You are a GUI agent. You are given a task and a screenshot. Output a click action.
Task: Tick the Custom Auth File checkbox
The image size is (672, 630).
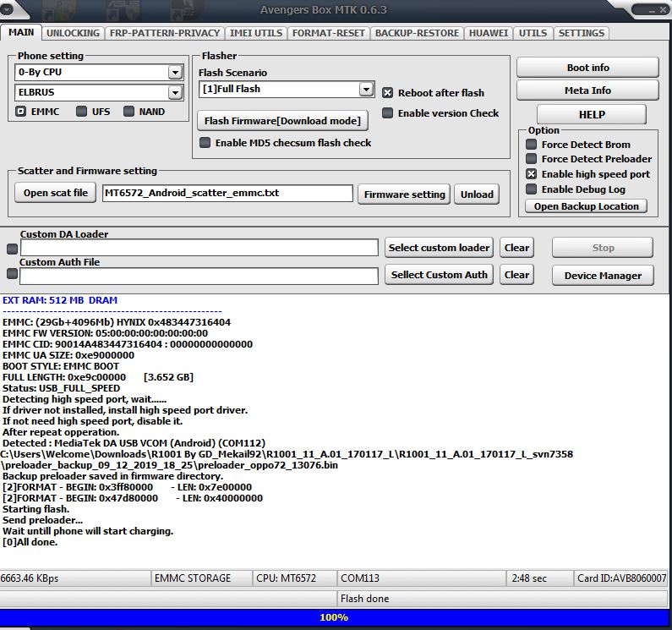13,274
